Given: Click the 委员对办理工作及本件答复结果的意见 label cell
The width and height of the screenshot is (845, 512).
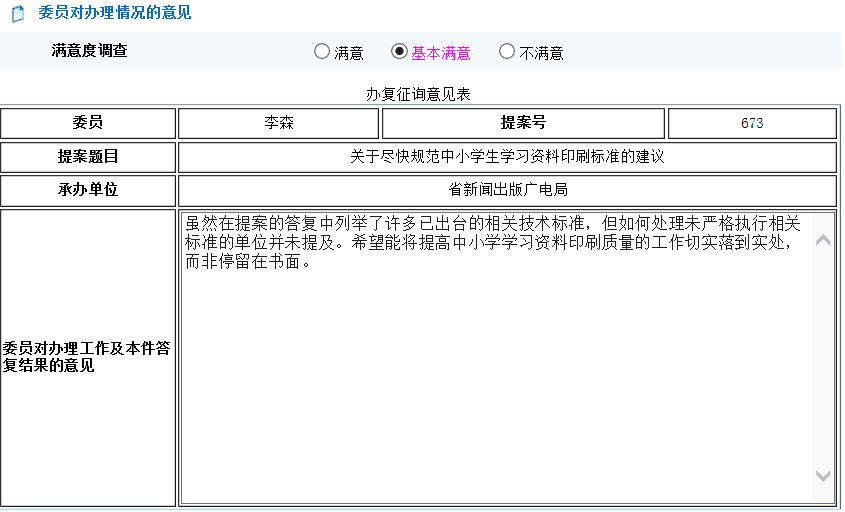Looking at the screenshot, I should tap(88, 357).
